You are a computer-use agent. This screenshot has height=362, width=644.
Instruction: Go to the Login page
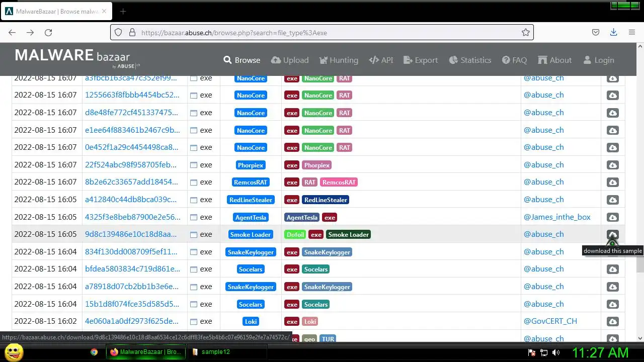pos(599,60)
